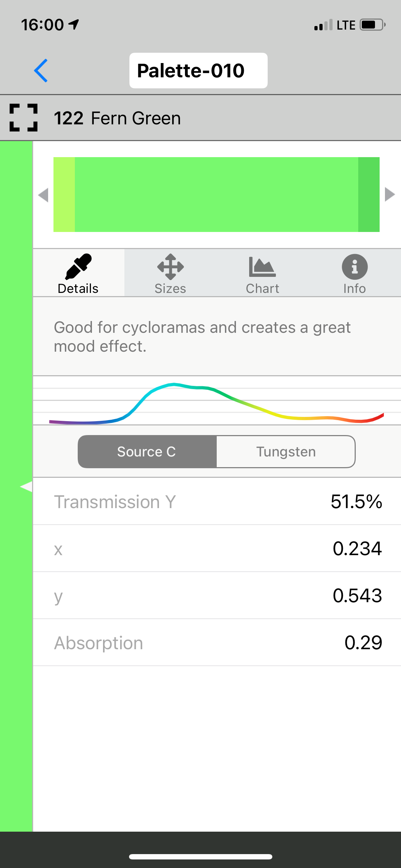Select the Source C light option

point(147,451)
